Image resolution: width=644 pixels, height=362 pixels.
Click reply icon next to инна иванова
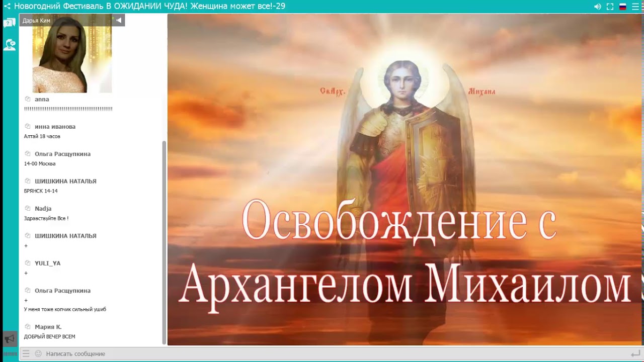coord(28,126)
